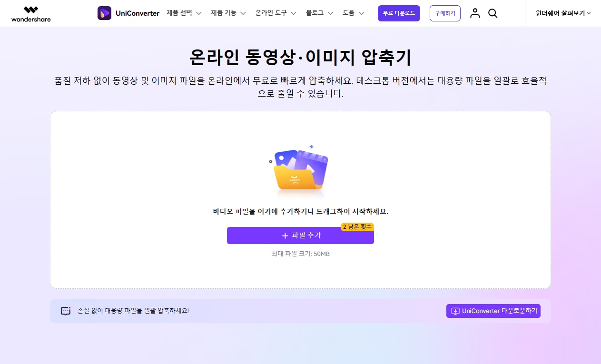The image size is (601, 364).
Task: Open the 도움 menu
Action: [350, 13]
